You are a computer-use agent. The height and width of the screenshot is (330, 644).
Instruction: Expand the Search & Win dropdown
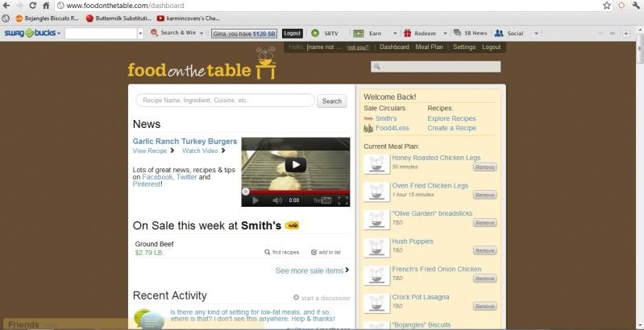pyautogui.click(x=202, y=33)
